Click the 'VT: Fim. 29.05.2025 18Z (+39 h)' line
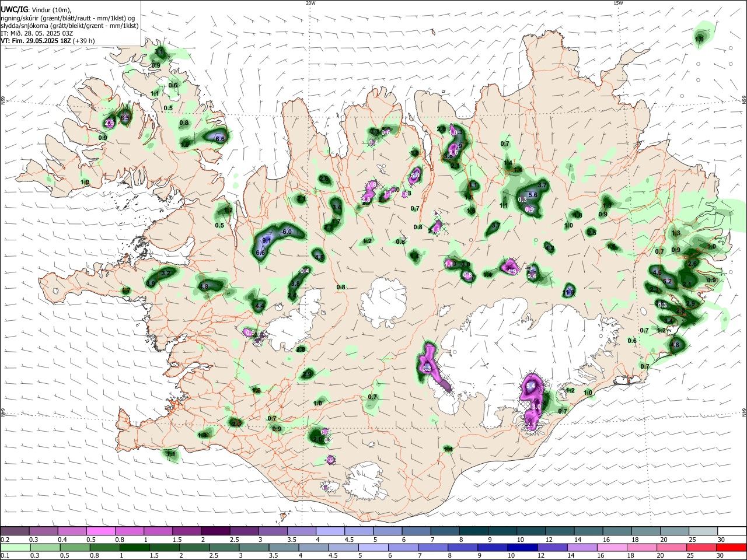747x560 pixels. (x=47, y=41)
